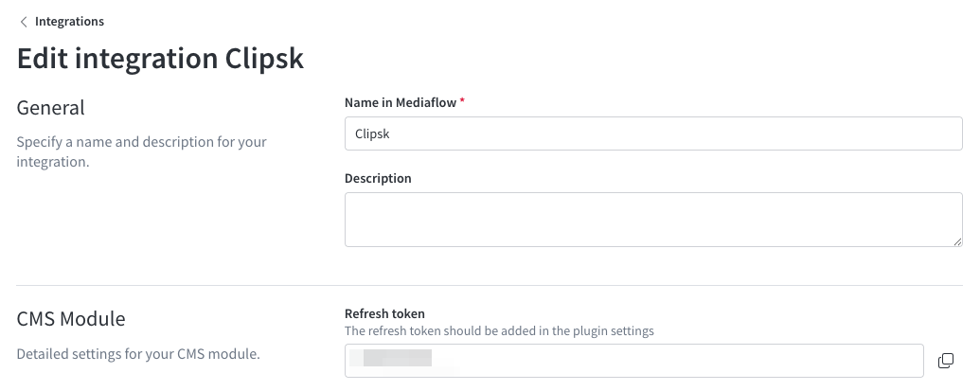This screenshot has height=391, width=980.
Task: Click the resize grip on the Description box
Action: 957,241
